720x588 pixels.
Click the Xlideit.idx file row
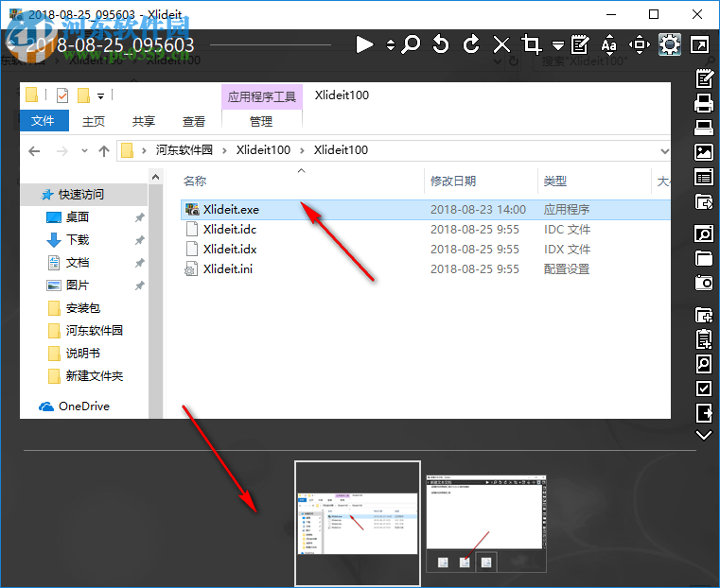[x=425, y=249]
